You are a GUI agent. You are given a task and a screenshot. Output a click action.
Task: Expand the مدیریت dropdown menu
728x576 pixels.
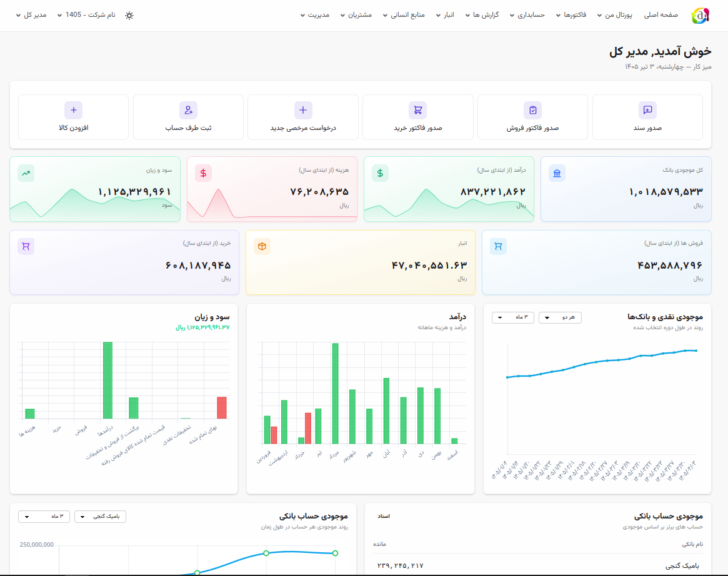point(315,15)
